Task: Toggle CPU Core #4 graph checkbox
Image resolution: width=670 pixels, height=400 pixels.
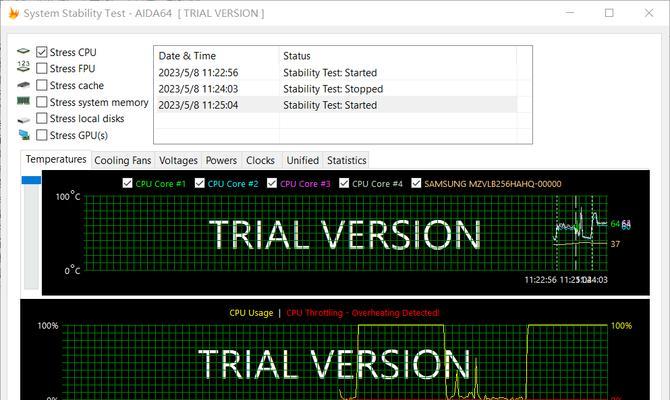Action: [344, 183]
